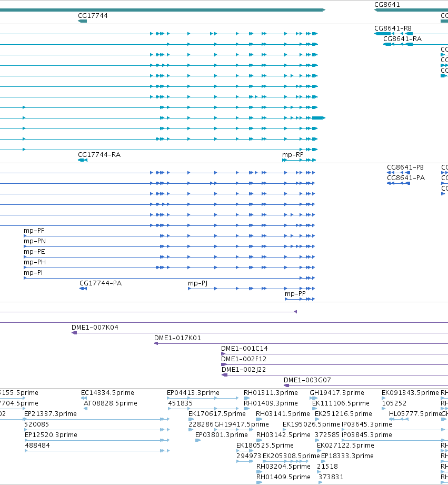Click EP04413.3prime EST label
This screenshot has height=485, width=448.
(193, 392)
